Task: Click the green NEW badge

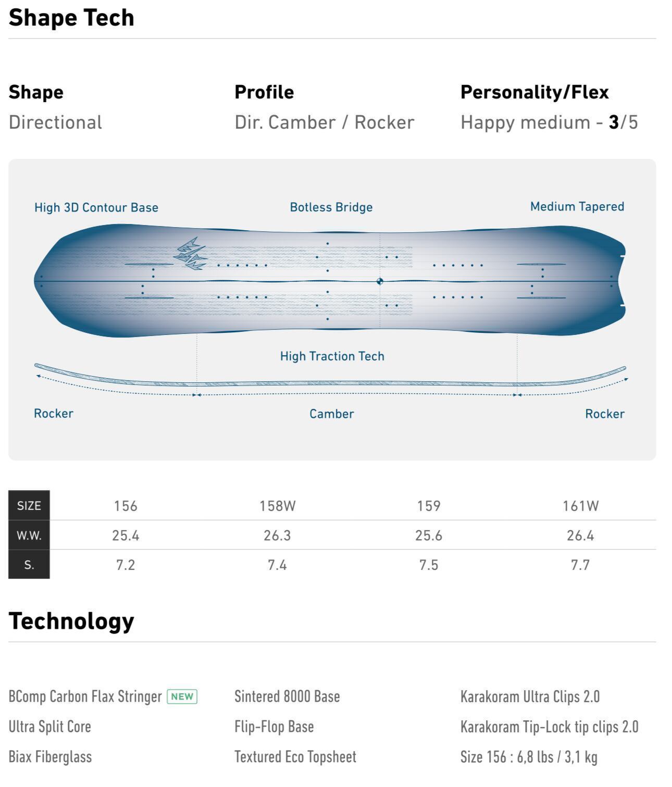Action: coord(182,696)
